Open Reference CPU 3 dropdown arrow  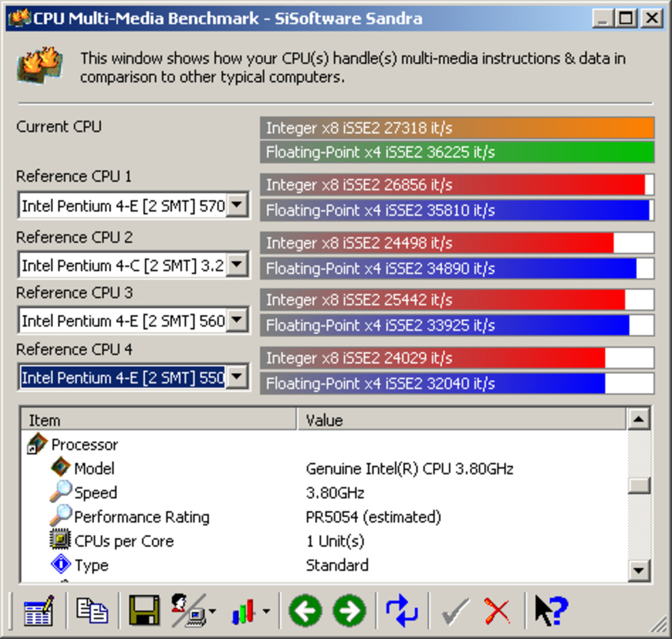(237, 320)
